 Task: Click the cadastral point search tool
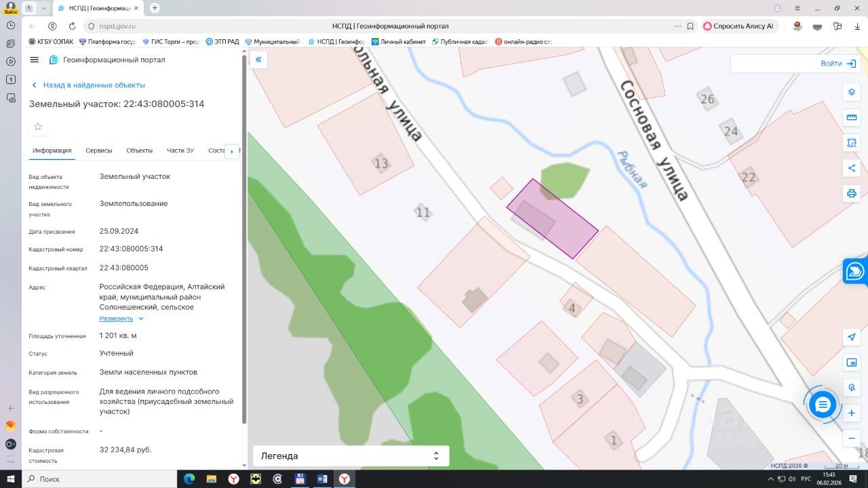852,388
